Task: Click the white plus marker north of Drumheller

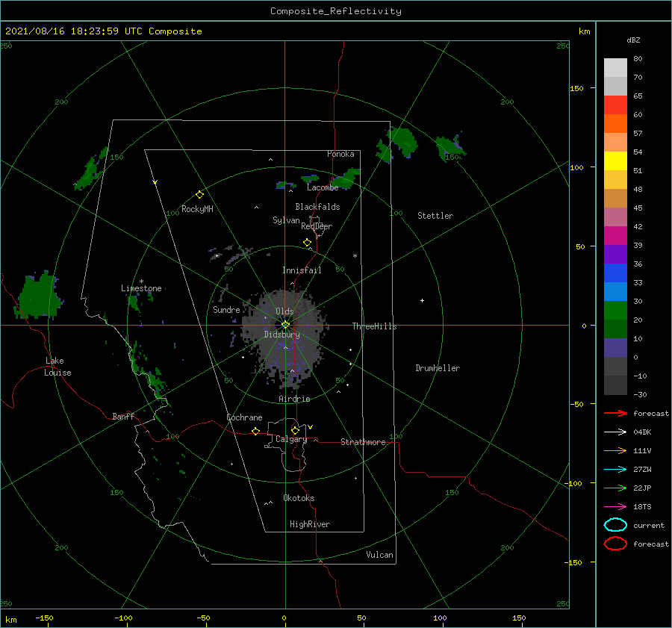Action: coord(422,300)
